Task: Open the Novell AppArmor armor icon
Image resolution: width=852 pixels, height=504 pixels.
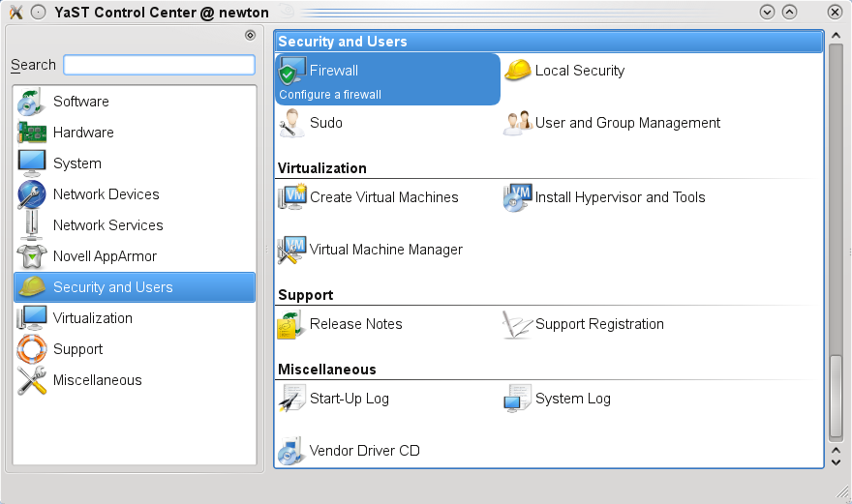Action: (x=32, y=256)
